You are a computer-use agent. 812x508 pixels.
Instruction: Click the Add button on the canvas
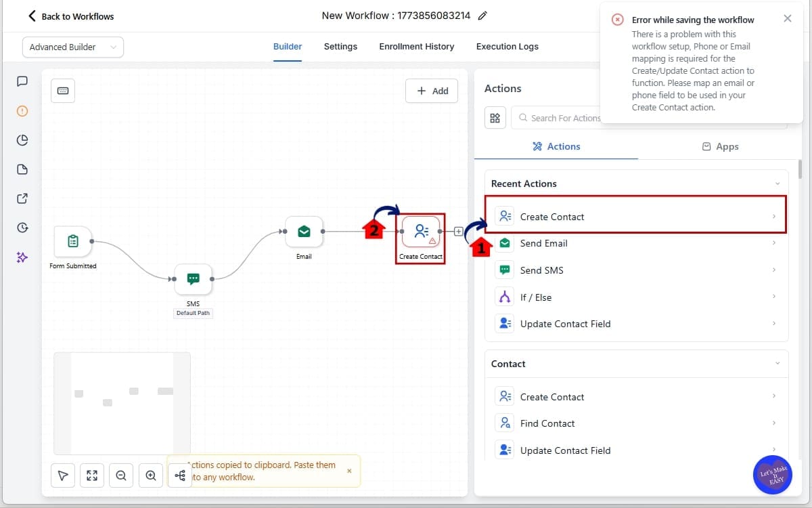tap(432, 90)
